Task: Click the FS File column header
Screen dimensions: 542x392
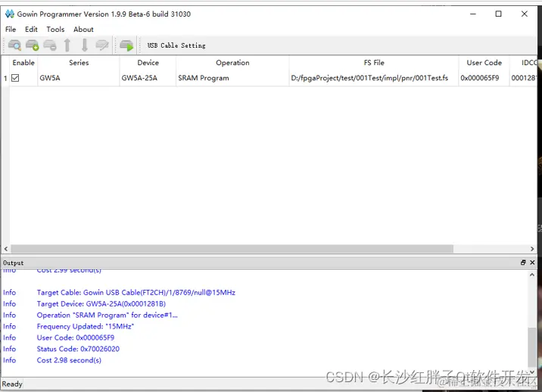Action: click(374, 63)
